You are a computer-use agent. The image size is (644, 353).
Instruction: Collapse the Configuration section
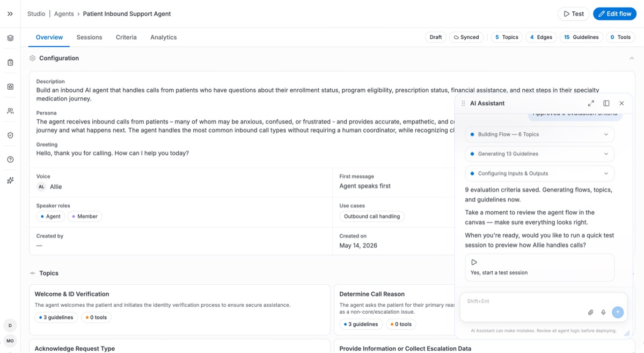pos(632,58)
